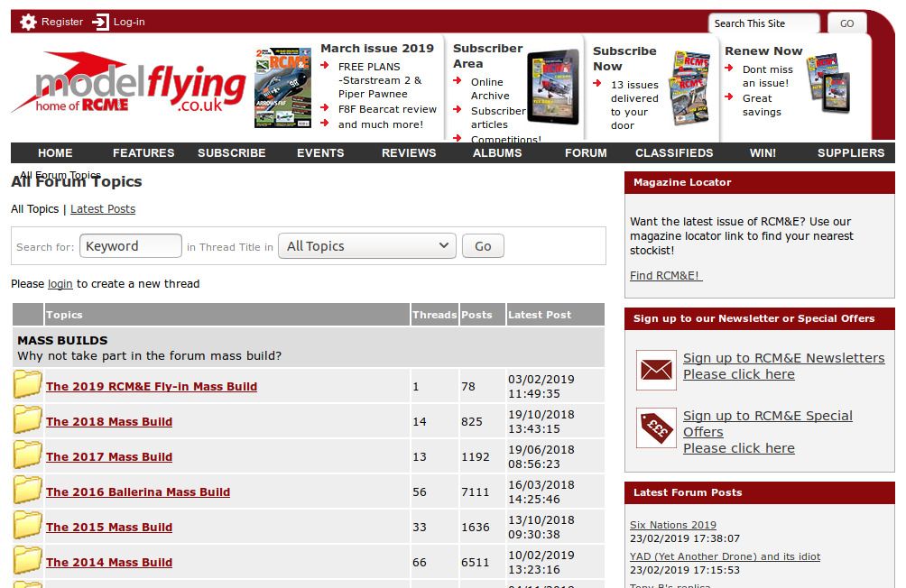Click the Subscribe Now heading
The width and height of the screenshot is (906, 588).
click(x=624, y=59)
